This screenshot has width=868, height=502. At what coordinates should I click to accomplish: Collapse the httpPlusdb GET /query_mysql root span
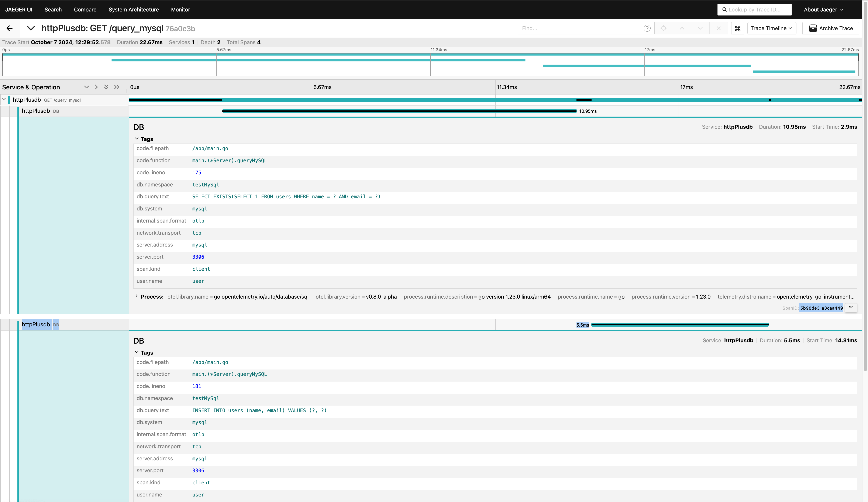pos(4,99)
